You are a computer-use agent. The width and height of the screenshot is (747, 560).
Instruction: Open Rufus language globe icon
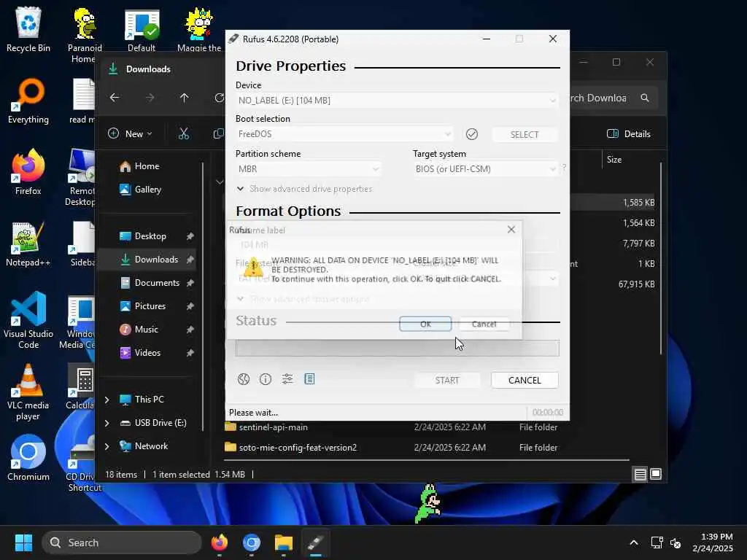pyautogui.click(x=244, y=379)
